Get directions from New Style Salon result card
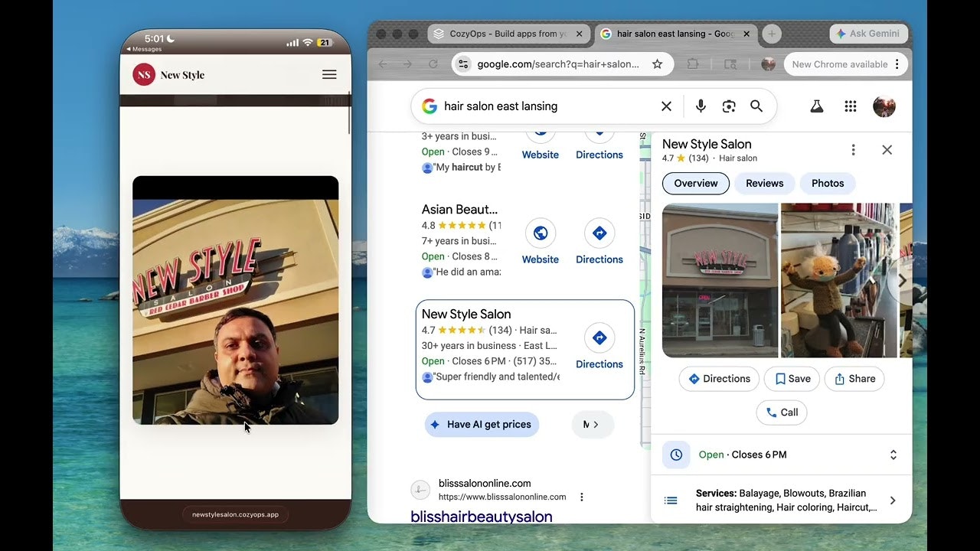 (599, 346)
